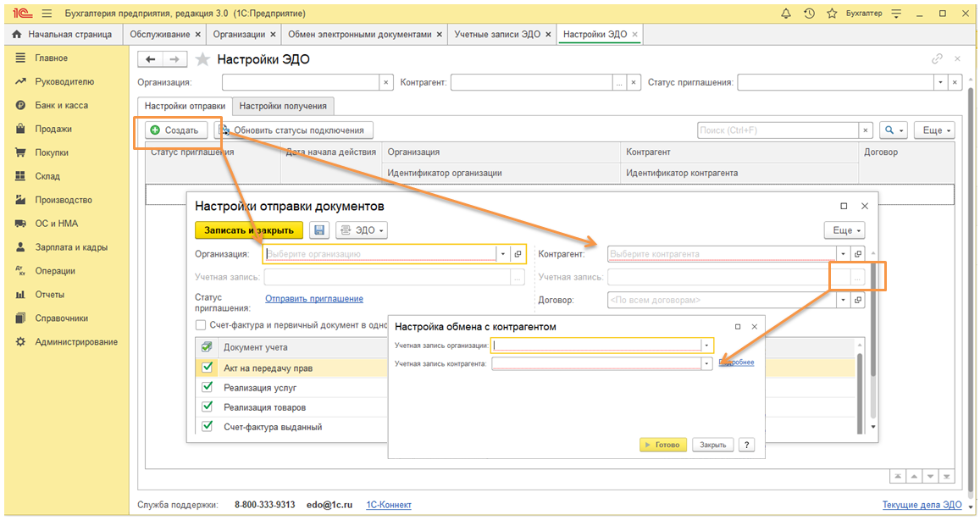Add Настройки ЭДО page to favorites
Viewport: 980px width, 520px height.
202,59
